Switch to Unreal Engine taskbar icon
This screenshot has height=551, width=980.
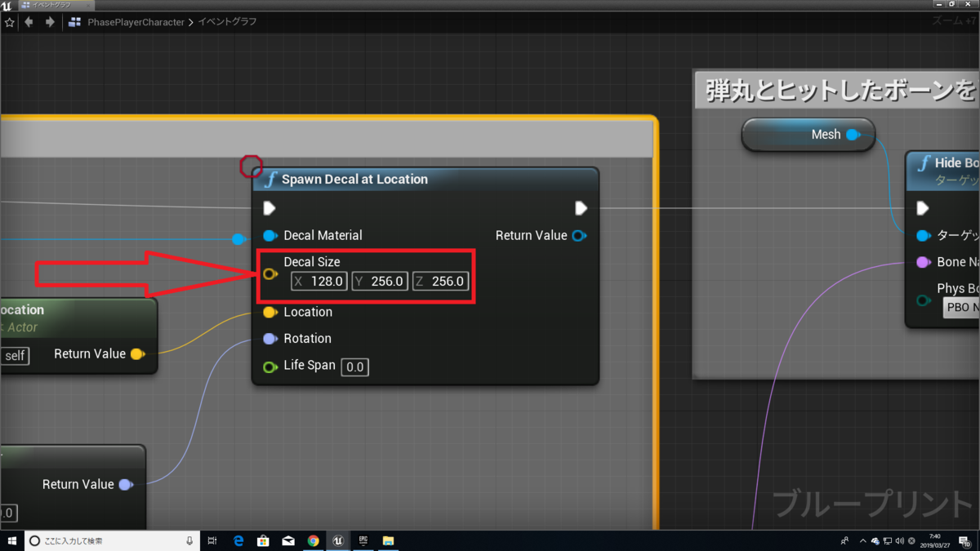click(338, 540)
